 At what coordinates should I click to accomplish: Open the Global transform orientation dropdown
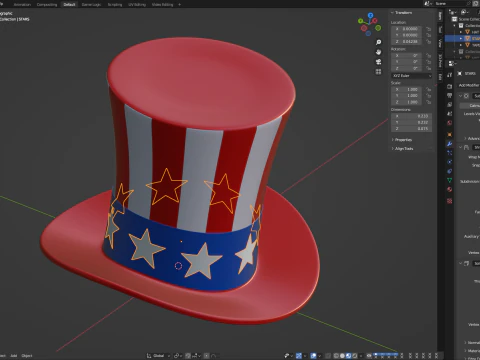coord(158,356)
